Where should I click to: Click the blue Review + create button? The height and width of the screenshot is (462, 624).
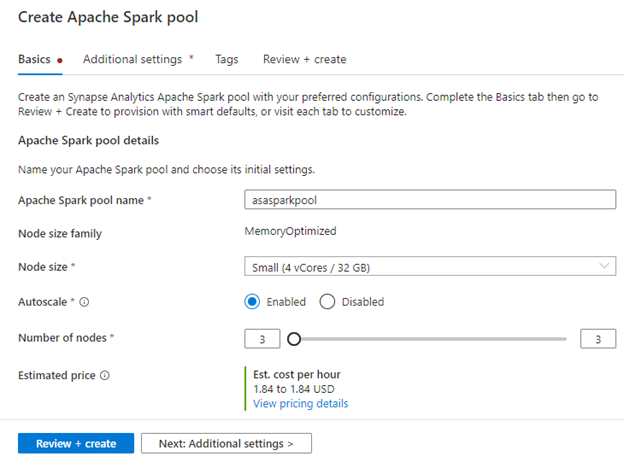pos(76,443)
